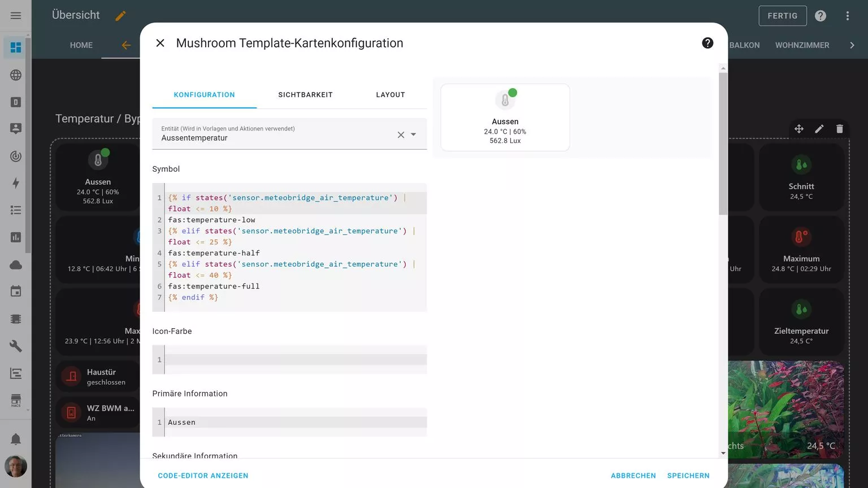Open the person card icon in sidebar
868x488 pixels.
tap(16, 129)
